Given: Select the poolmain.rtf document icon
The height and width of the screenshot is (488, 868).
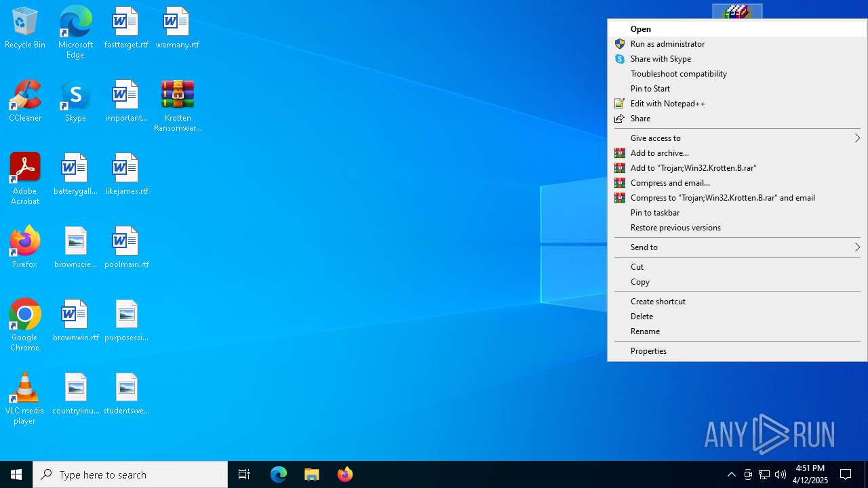Looking at the screenshot, I should (x=126, y=247).
